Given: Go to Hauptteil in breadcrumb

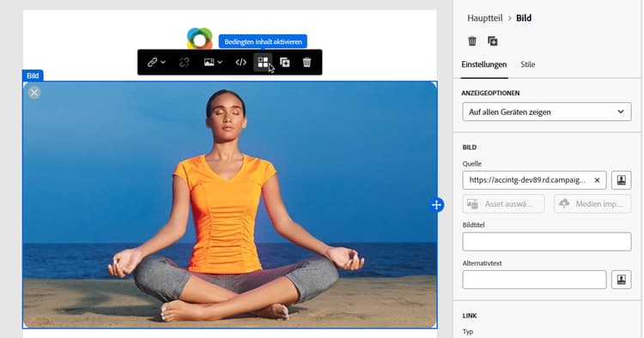Looking at the screenshot, I should point(485,18).
